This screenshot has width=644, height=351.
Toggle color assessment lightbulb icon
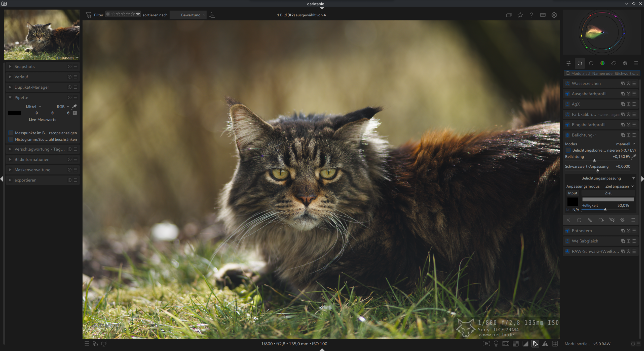(x=496, y=344)
